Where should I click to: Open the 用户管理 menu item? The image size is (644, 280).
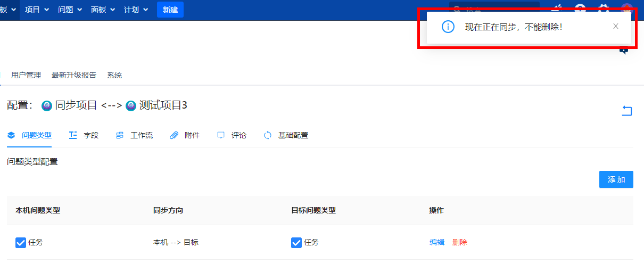tap(26, 75)
